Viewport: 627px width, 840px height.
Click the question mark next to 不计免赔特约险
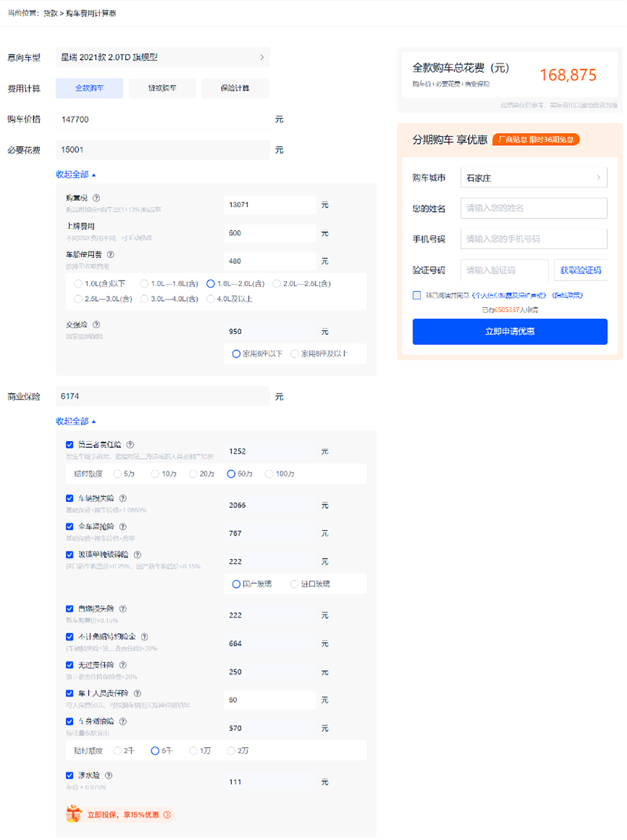point(145,637)
